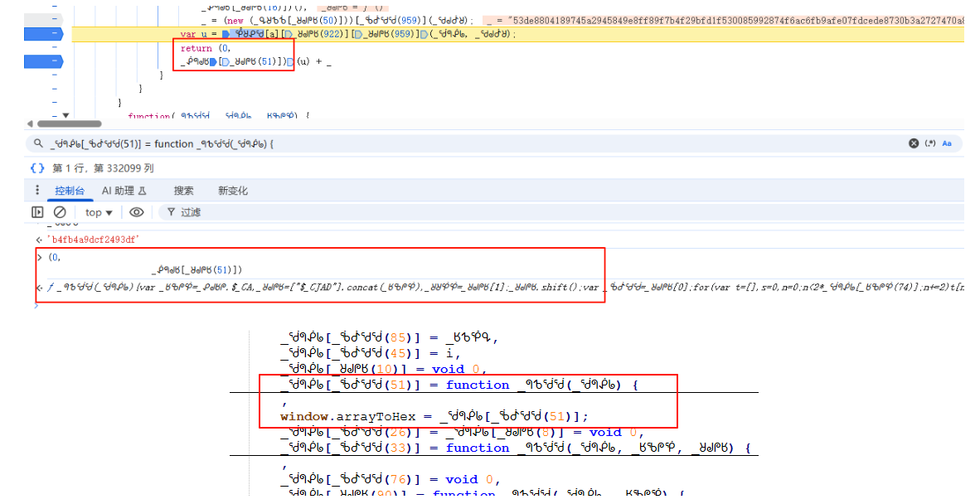Viewport: 980px width, 504px height.
Task: Click the grey gutter marker above the highlighted line
Action: [44, 20]
